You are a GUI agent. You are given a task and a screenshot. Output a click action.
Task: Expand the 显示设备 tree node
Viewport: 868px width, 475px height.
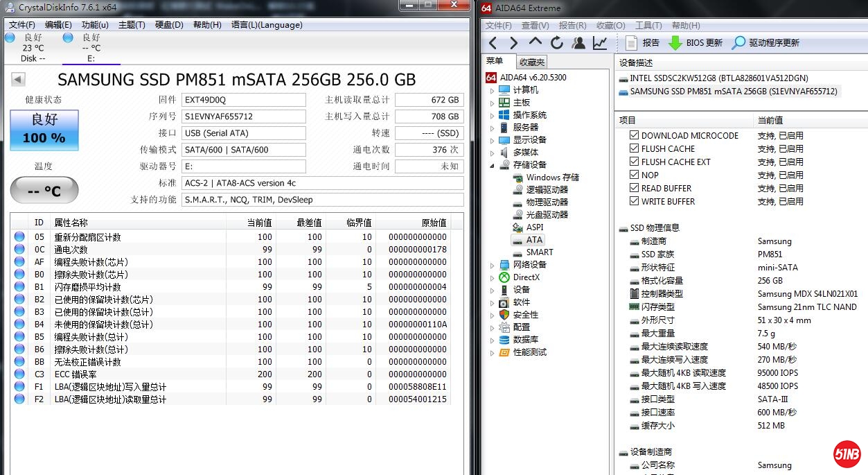493,141
